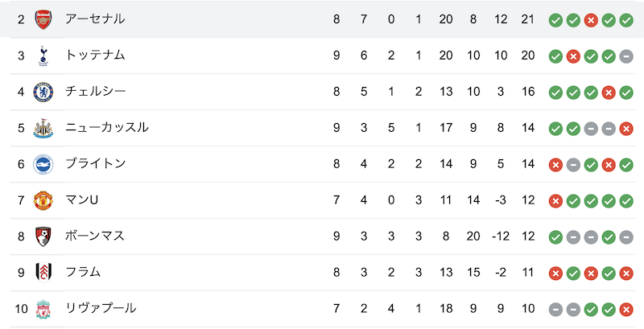Open the ニューカッスル team page
This screenshot has height=329, width=644.
pyautogui.click(x=107, y=127)
